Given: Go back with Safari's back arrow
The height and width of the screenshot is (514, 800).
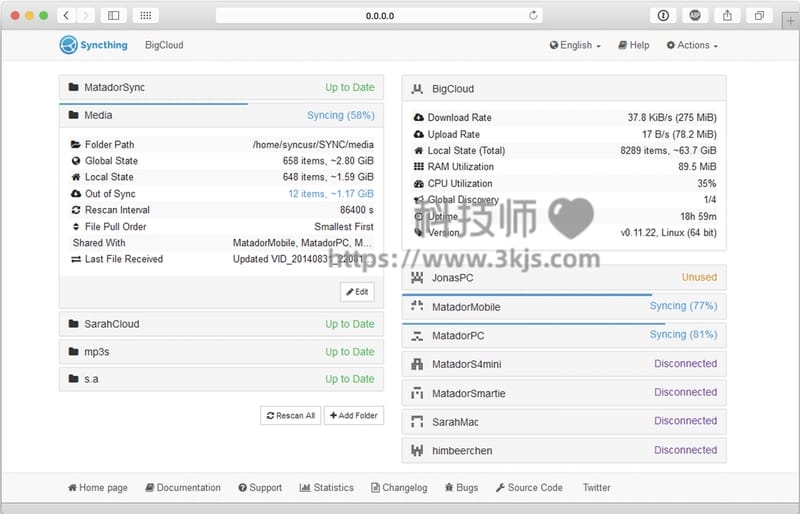Looking at the screenshot, I should (x=66, y=15).
